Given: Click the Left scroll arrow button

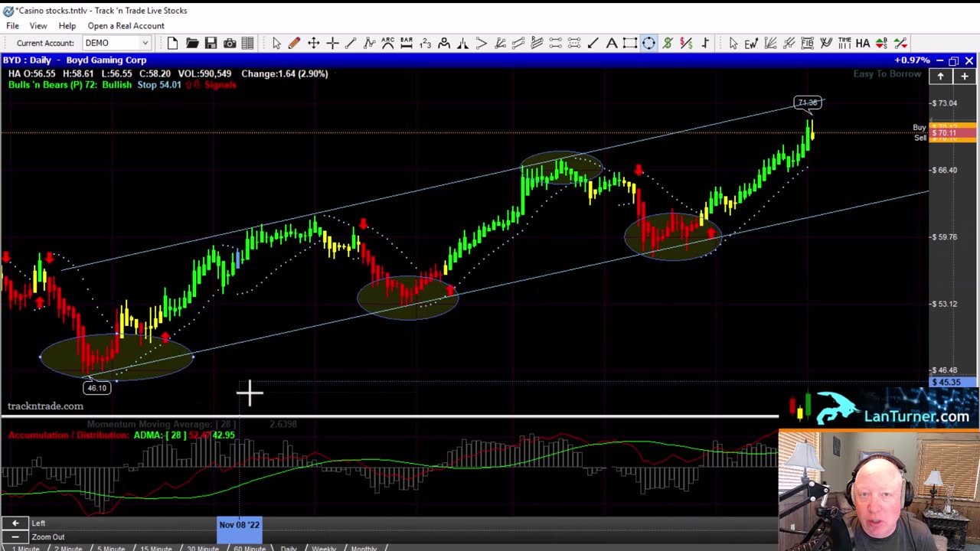Looking at the screenshot, I should coord(15,523).
